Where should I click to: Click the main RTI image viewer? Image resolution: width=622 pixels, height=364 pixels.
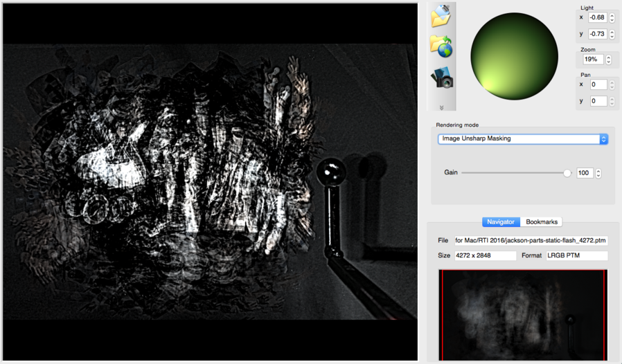point(211,182)
